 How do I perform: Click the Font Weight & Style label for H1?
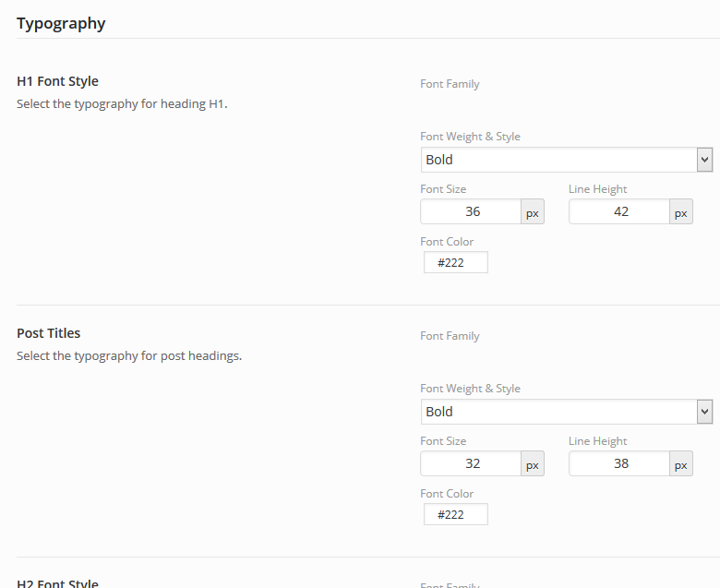pos(470,137)
